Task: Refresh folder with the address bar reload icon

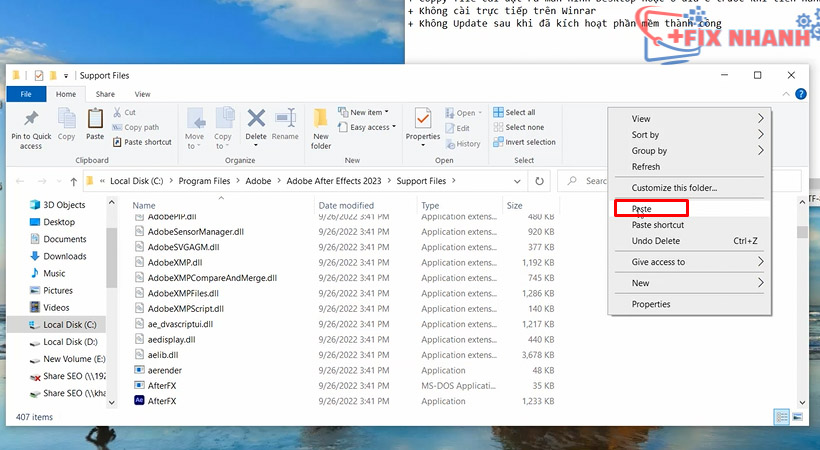Action: (x=539, y=181)
